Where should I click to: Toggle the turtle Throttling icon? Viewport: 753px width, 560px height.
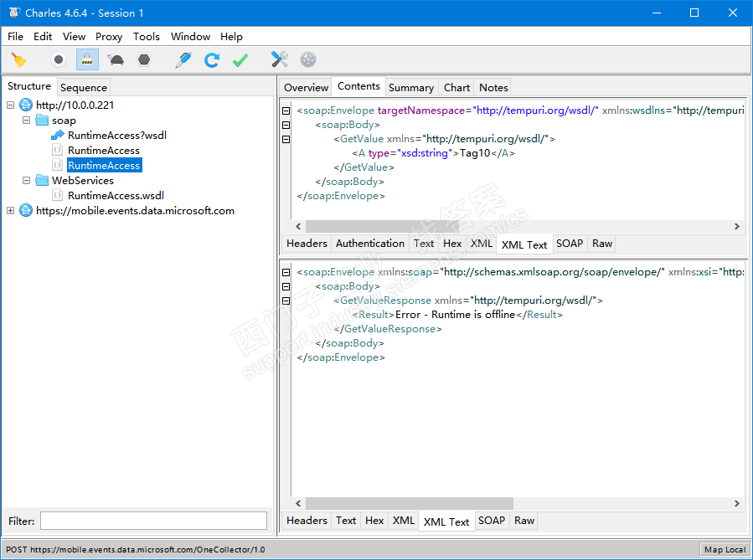[116, 59]
